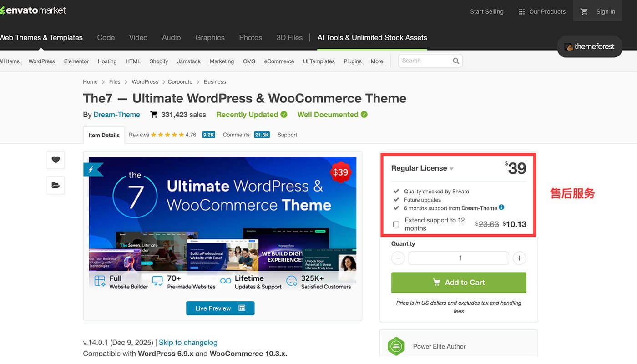
Task: Click the Envato Market logo
Action: click(x=33, y=10)
